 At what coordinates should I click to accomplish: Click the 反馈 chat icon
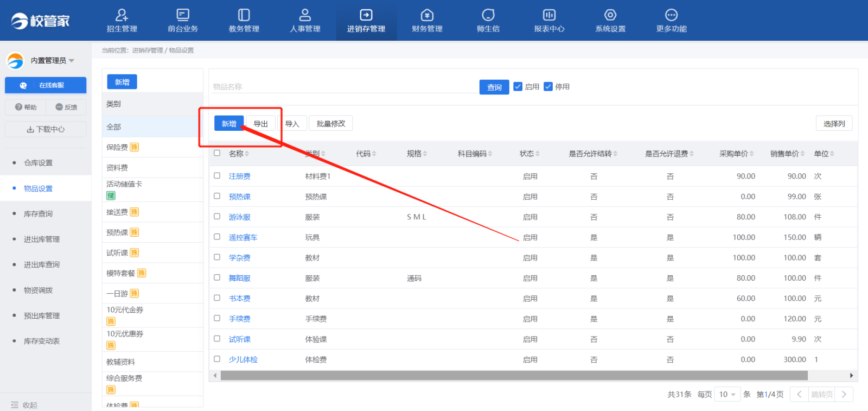[59, 107]
